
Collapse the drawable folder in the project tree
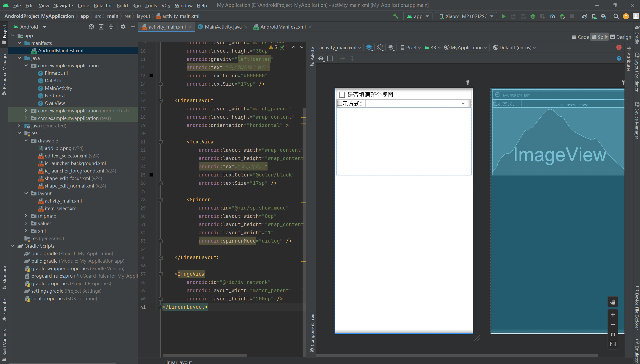(x=26, y=141)
